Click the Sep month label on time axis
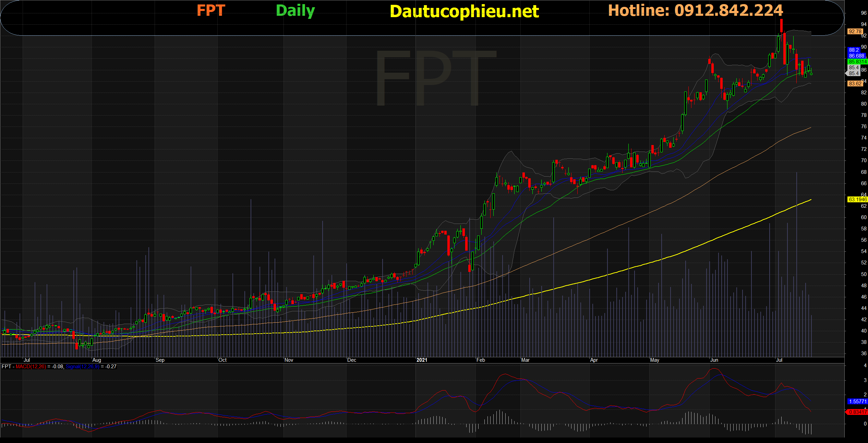868x443 pixels. (160, 360)
